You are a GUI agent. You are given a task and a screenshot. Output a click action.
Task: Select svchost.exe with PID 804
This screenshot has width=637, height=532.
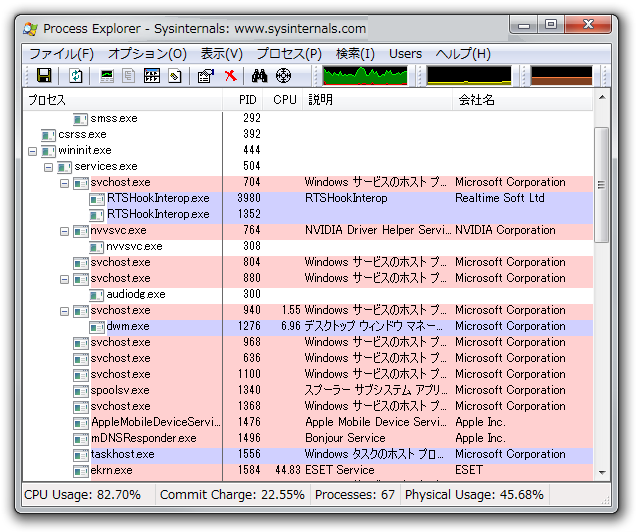coord(308,263)
